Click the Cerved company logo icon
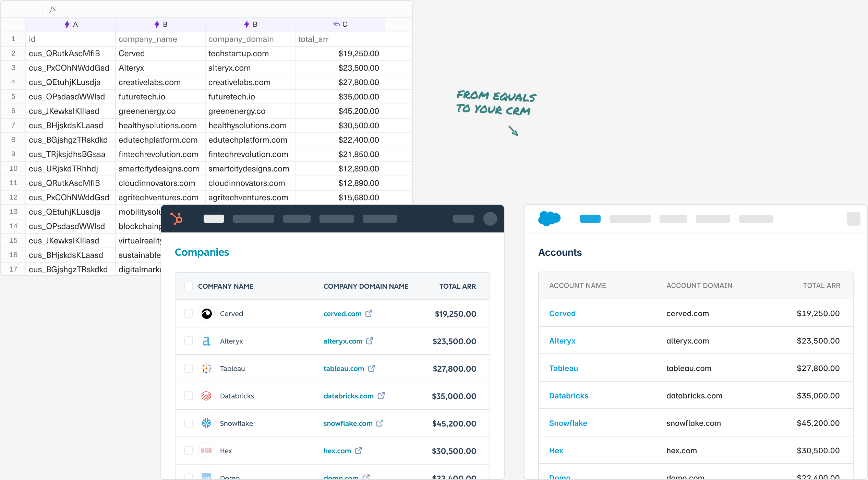This screenshot has height=480, width=868. 206,313
